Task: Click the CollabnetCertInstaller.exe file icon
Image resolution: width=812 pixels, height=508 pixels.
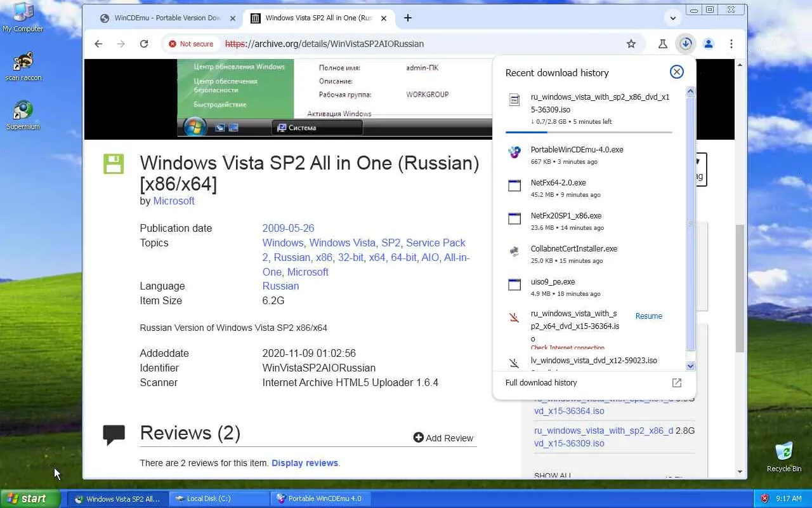Action: click(x=514, y=251)
